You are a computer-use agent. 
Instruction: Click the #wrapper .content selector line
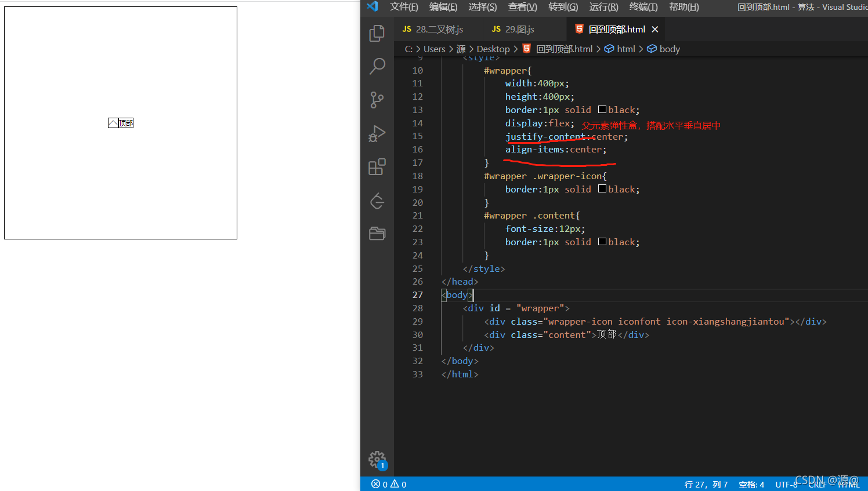point(531,216)
